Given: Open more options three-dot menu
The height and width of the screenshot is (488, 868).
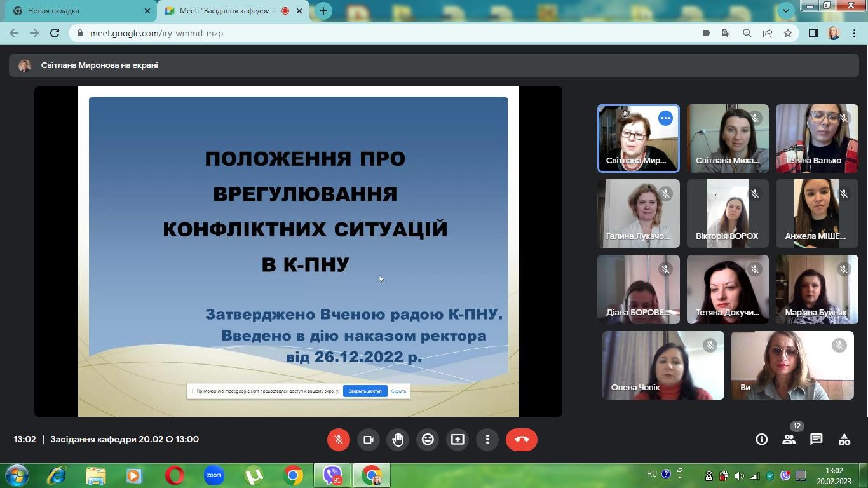Looking at the screenshot, I should (x=487, y=439).
